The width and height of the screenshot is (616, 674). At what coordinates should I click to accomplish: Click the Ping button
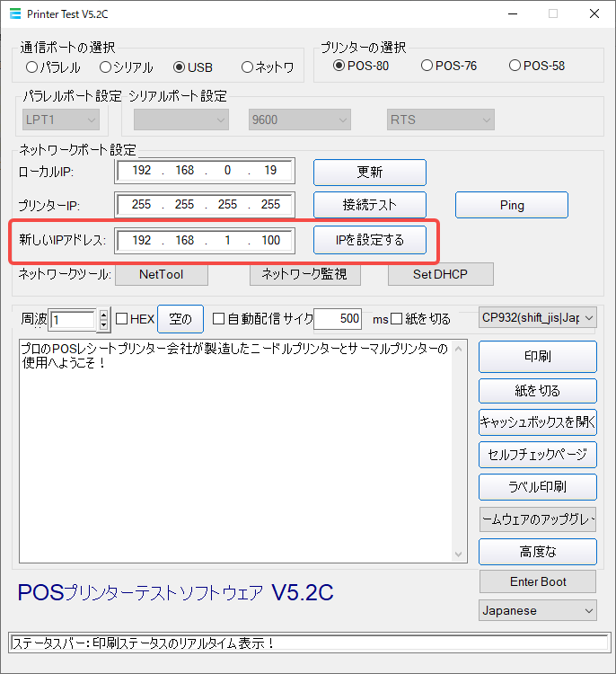click(511, 205)
